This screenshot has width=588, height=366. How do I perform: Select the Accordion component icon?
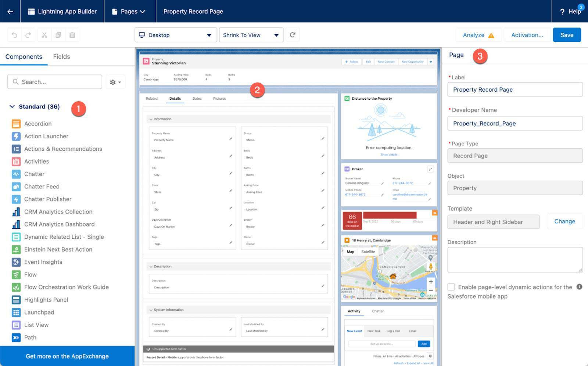coord(16,124)
